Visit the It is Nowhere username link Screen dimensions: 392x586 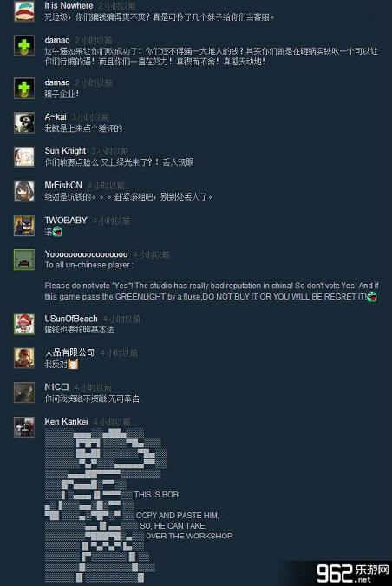pos(69,5)
